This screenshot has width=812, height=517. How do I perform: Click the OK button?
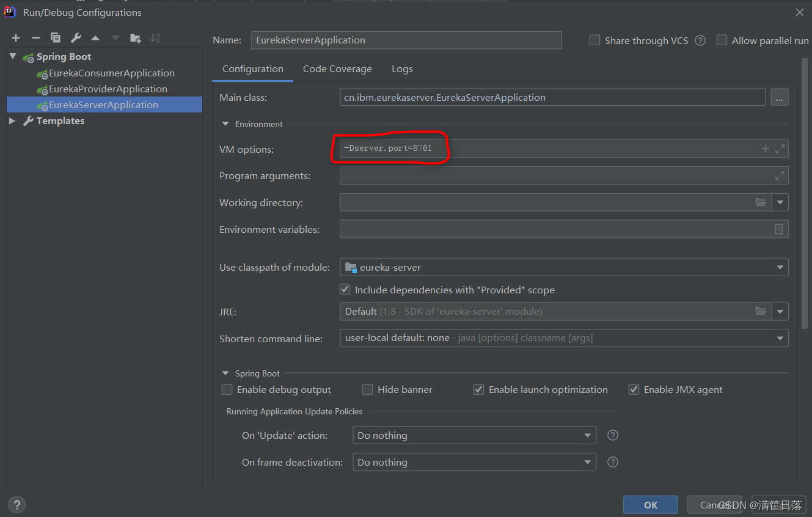651,505
